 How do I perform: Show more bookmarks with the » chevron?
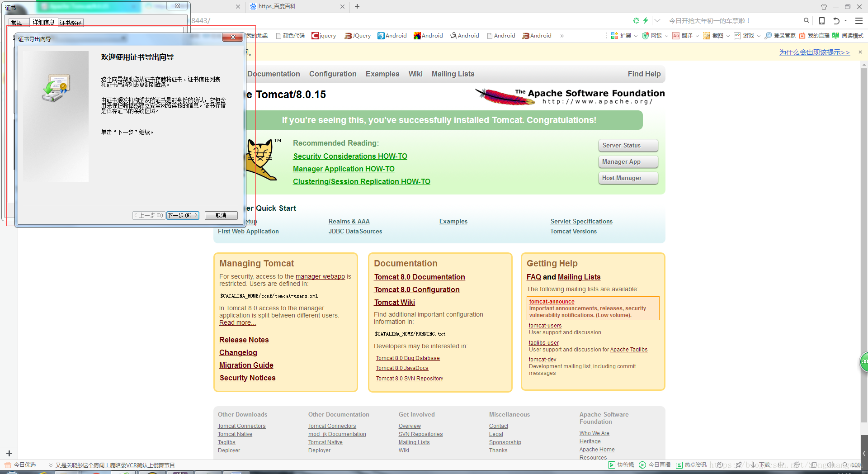click(562, 36)
